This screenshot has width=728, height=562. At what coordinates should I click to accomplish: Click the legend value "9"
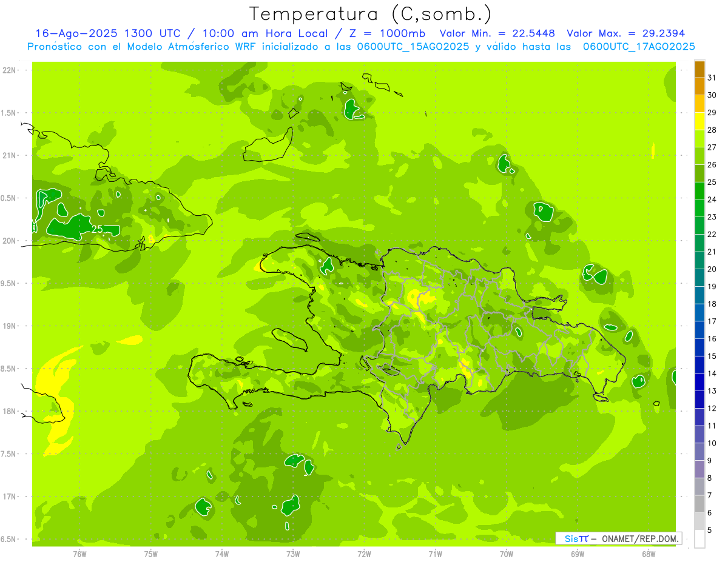(x=710, y=461)
